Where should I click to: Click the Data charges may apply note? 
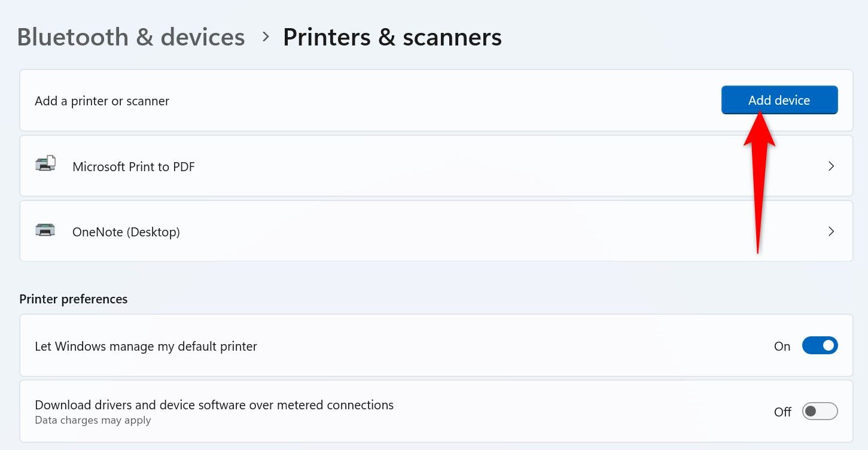(x=93, y=420)
